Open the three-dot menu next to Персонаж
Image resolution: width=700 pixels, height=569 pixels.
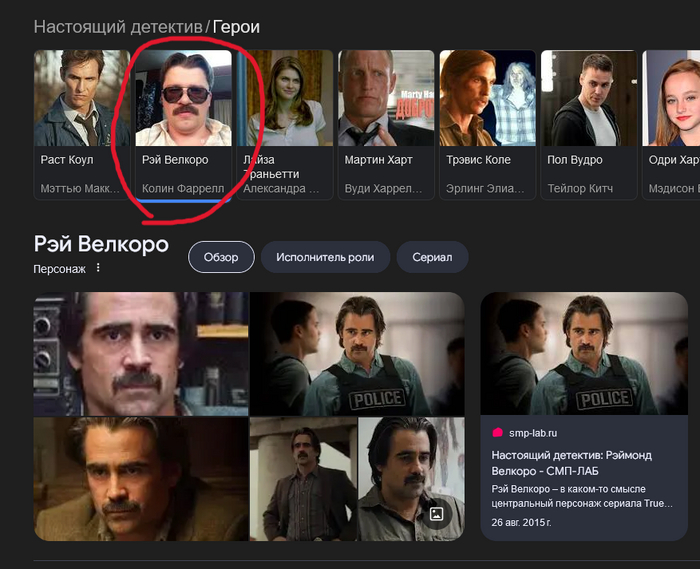coord(98,268)
